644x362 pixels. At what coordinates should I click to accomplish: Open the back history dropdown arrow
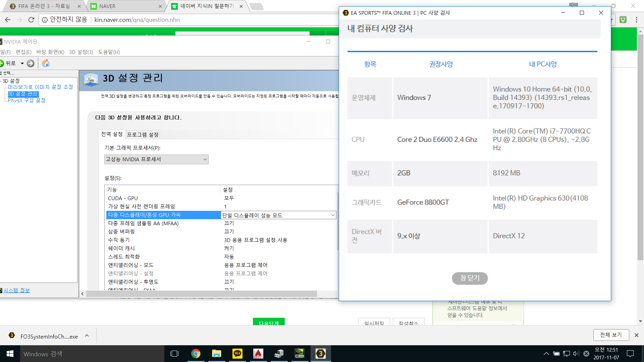[x=22, y=63]
